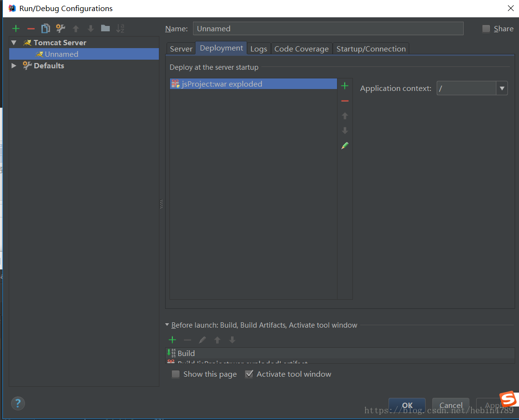Add new configuration with green plus
The image size is (519, 420).
(x=16, y=29)
